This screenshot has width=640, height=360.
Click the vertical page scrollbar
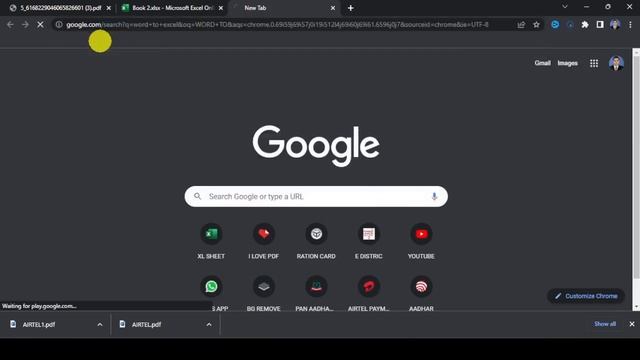click(x=636, y=167)
